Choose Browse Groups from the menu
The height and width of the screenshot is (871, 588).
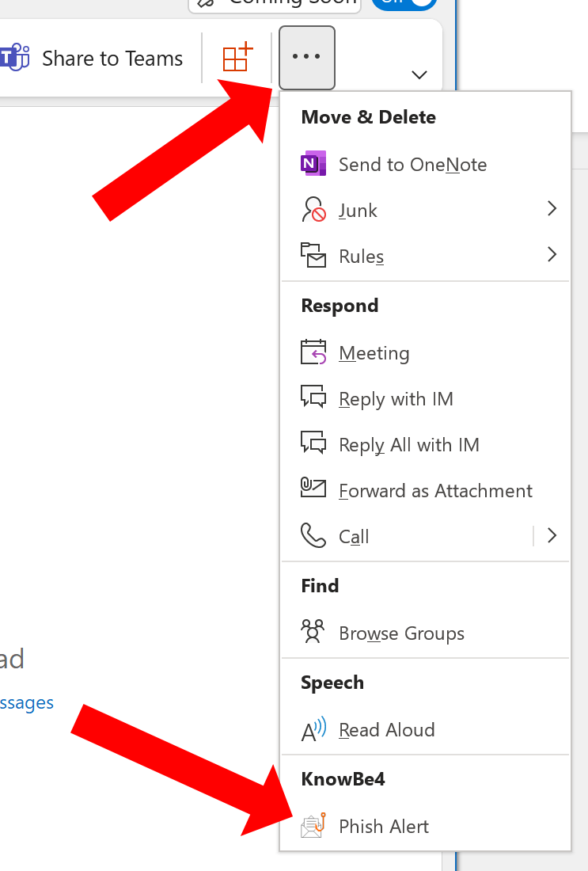401,633
